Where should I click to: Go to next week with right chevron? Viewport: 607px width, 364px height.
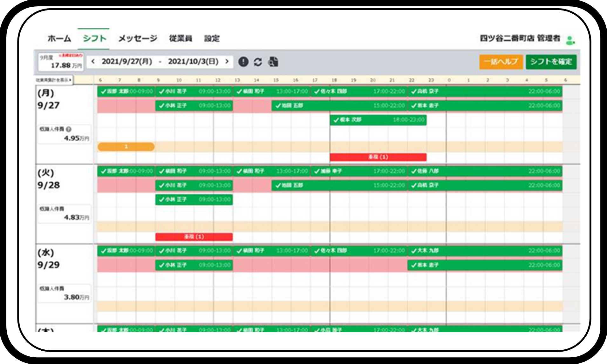[227, 61]
